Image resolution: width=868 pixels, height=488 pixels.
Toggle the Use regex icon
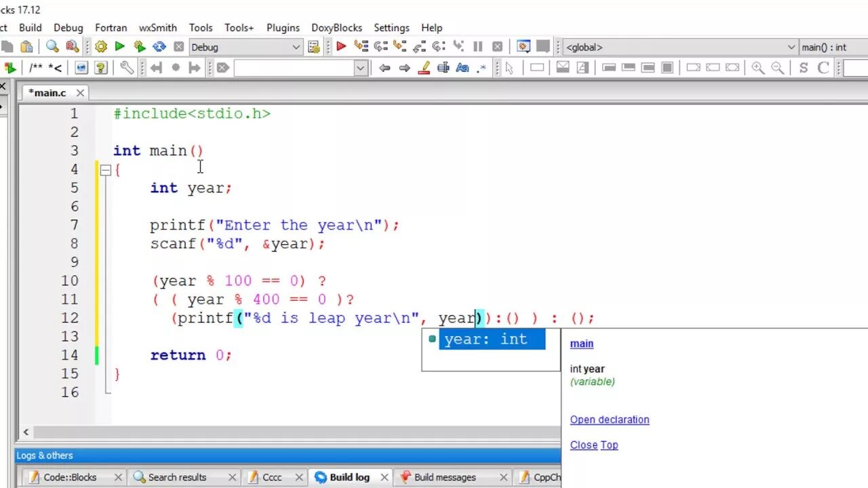pyautogui.click(x=481, y=67)
